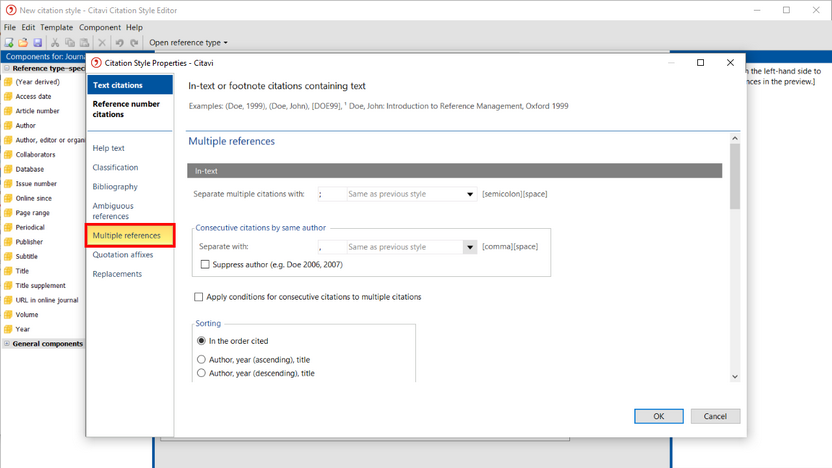The height and width of the screenshot is (468, 832).
Task: Select the Title component row
Action: (x=22, y=271)
